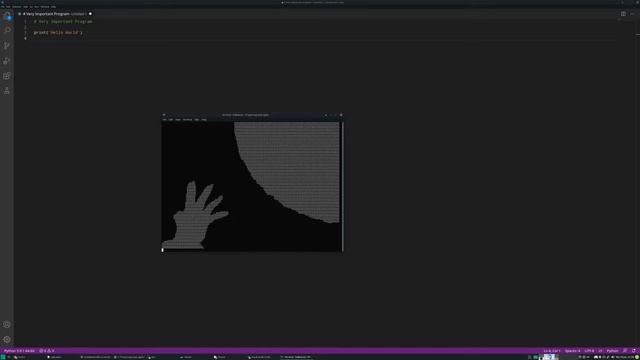Click the '# Very Important Program' comment line
640x360 pixels.
click(x=63, y=22)
